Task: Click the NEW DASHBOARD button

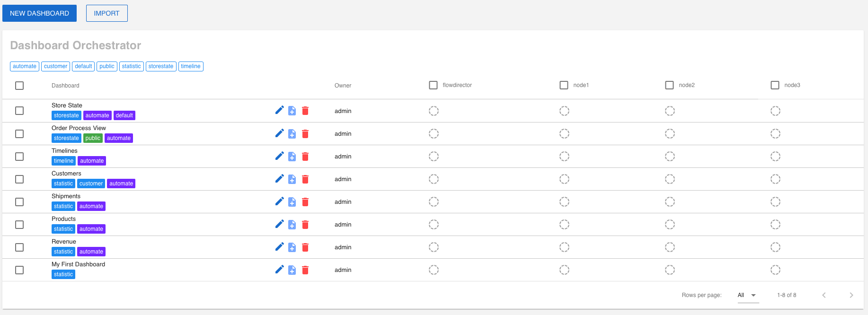Action: (39, 13)
